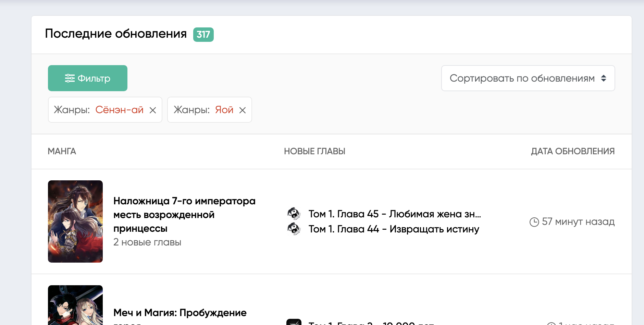Click the 317 updates count badge
This screenshot has width=644, height=325.
click(203, 35)
